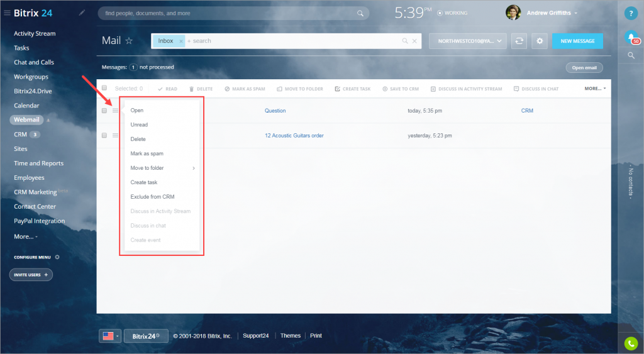Open CRM Marketing in left menu
Screen dimensions: 644x354
click(x=35, y=192)
